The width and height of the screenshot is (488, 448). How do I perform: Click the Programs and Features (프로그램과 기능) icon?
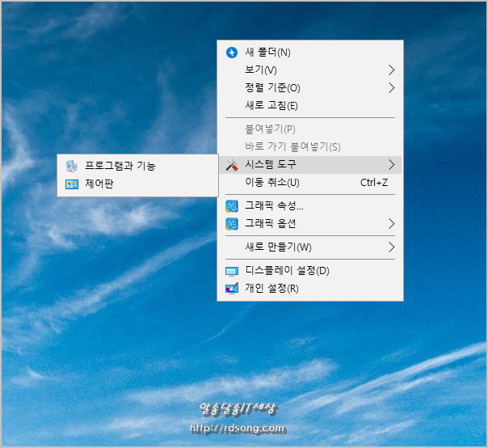[72, 166]
